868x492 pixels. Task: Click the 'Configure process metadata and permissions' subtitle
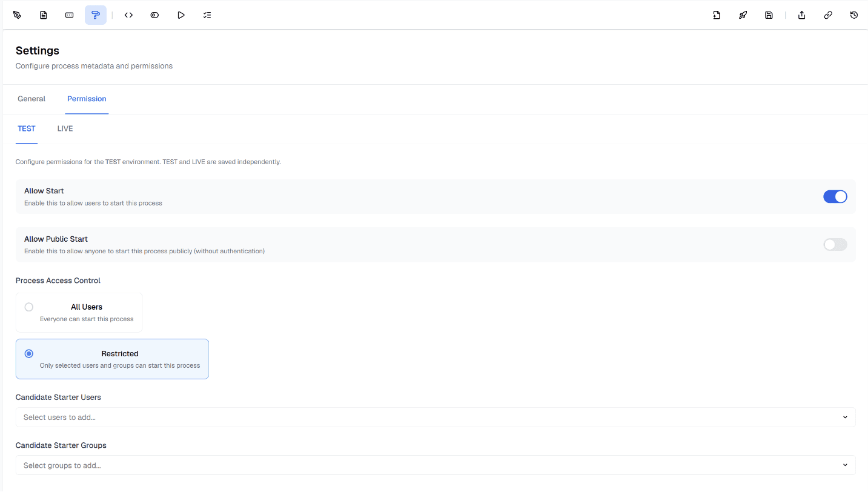(94, 66)
